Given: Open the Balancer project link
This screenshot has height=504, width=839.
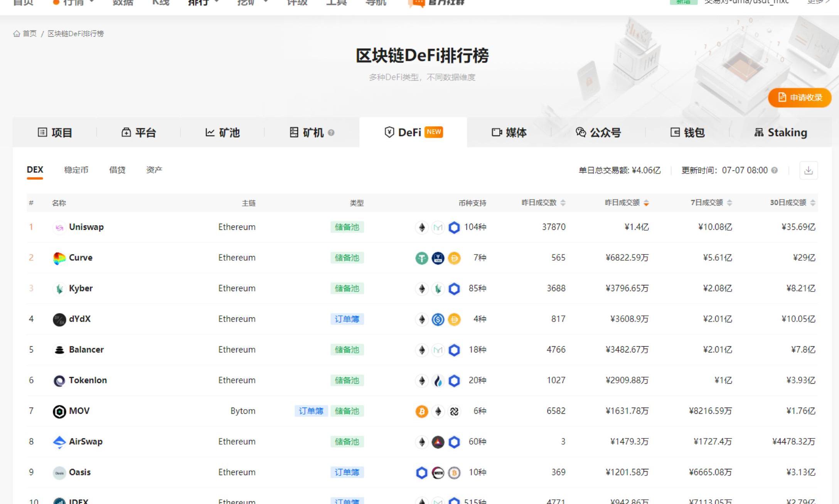Looking at the screenshot, I should 86,350.
